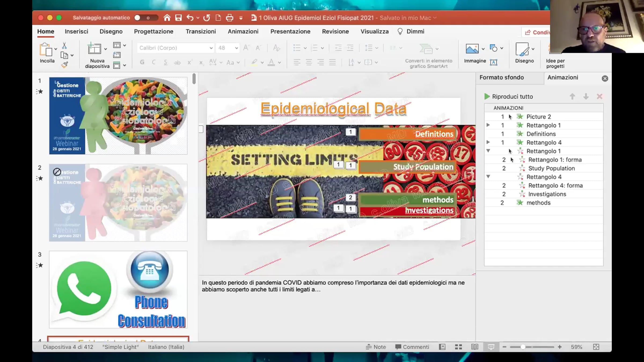Click the normal view icon in status bar
Screen dimensions: 644x362
coord(442,347)
